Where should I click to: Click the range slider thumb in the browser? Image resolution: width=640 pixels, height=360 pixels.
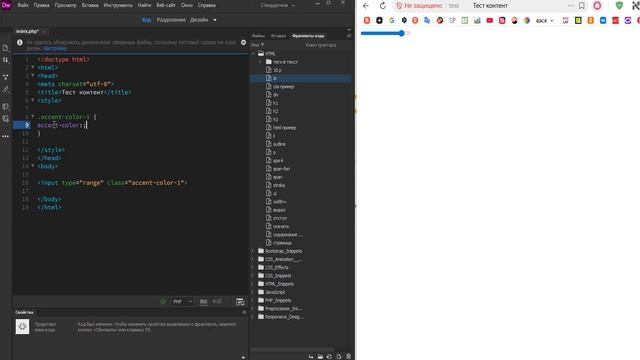[x=402, y=33]
